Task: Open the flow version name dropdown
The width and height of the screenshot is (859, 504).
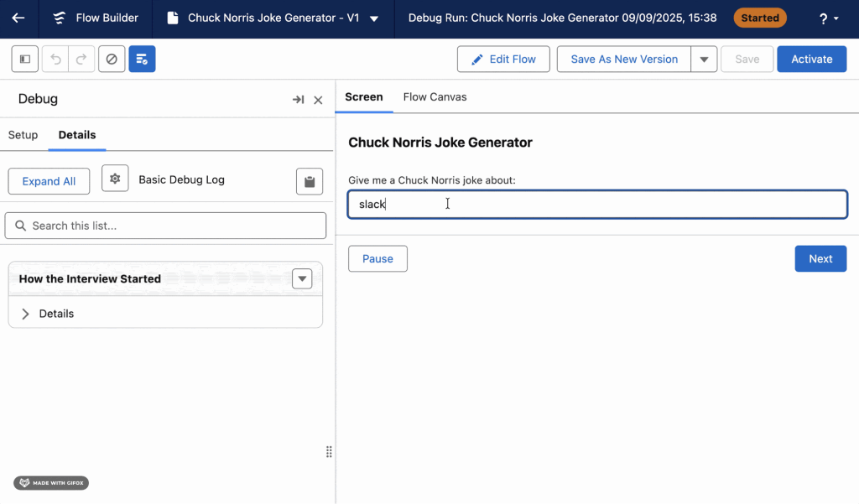Action: point(374,18)
